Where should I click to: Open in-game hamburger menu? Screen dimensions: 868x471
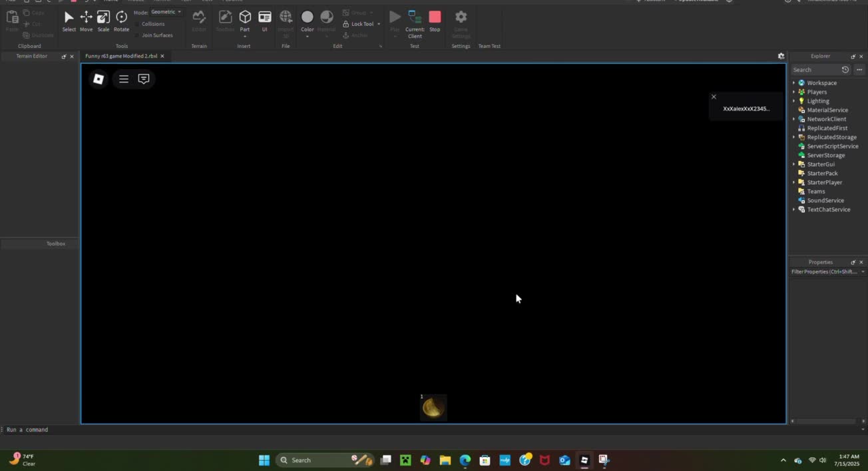[x=124, y=79]
